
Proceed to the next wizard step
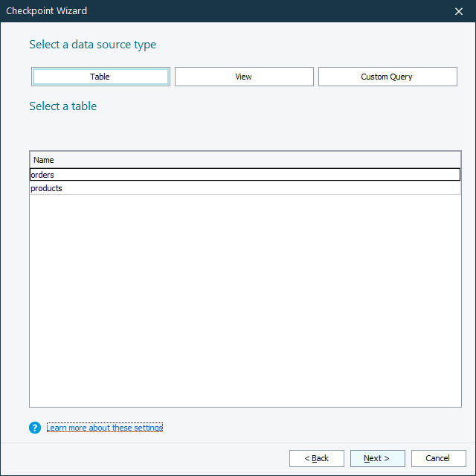tap(377, 458)
